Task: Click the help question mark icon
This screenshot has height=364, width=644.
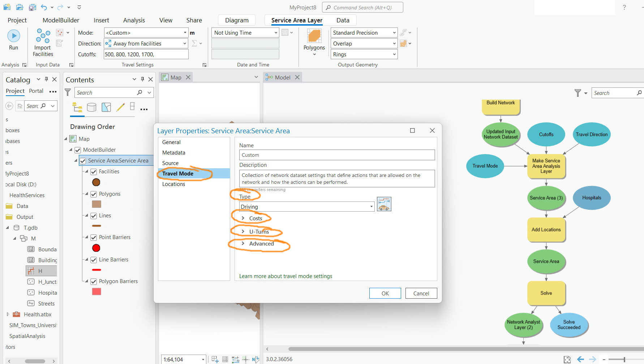Action: coord(624,8)
